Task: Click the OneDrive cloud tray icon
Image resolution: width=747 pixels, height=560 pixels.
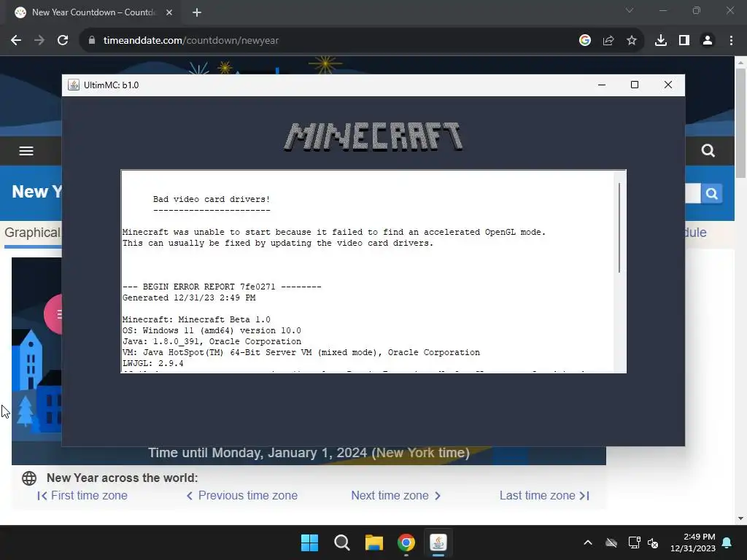Action: click(611, 542)
